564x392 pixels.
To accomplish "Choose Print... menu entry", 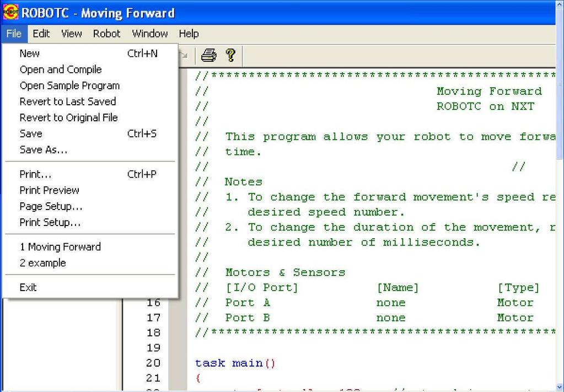I will click(x=90, y=174).
